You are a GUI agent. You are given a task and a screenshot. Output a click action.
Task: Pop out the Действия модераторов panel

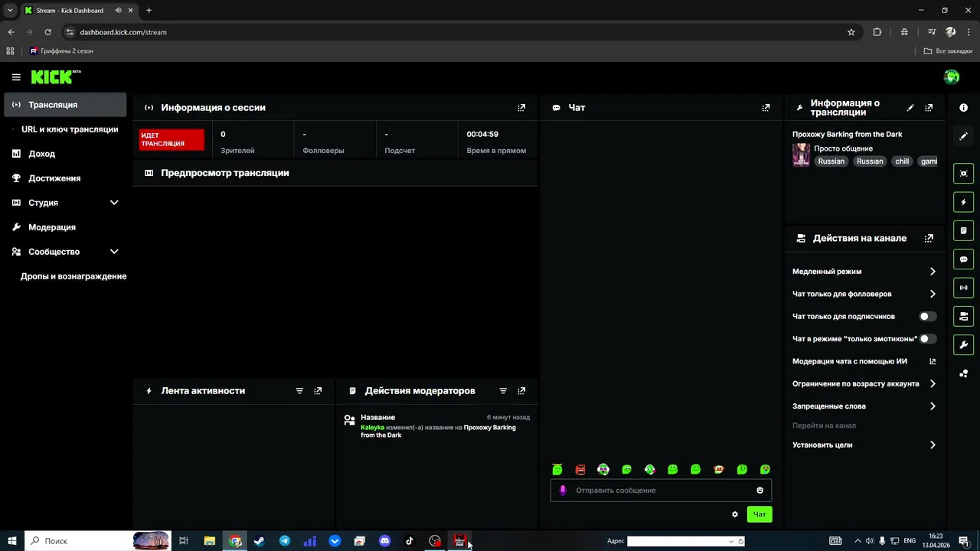click(521, 391)
